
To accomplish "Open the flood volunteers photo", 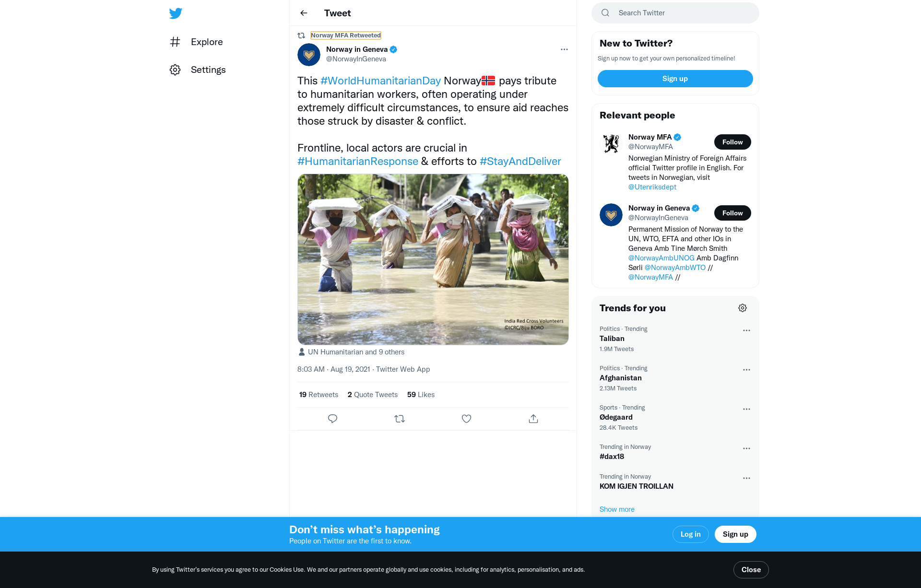I will pos(433,259).
